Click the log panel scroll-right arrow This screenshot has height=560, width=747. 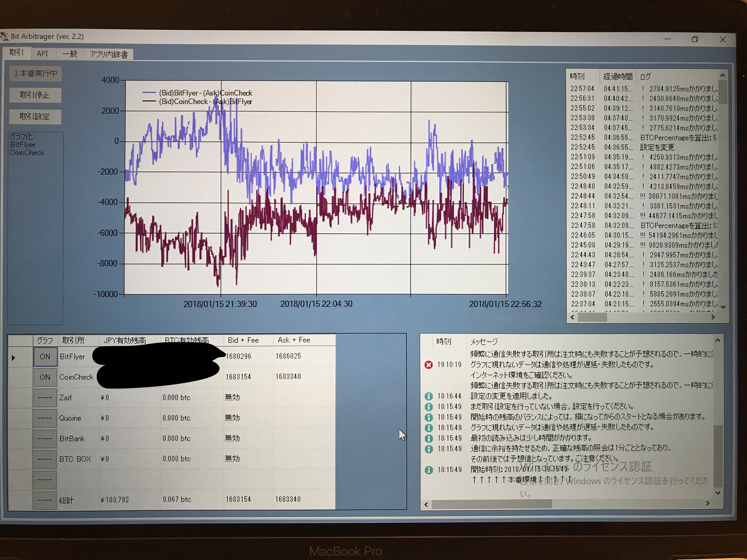713,317
